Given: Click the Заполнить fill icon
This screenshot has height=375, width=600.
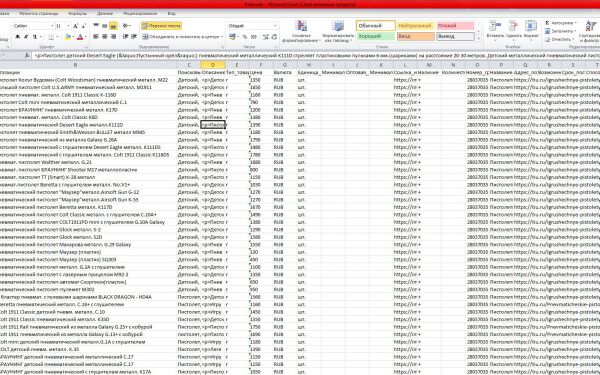Looking at the screenshot, I should [x=547, y=31].
